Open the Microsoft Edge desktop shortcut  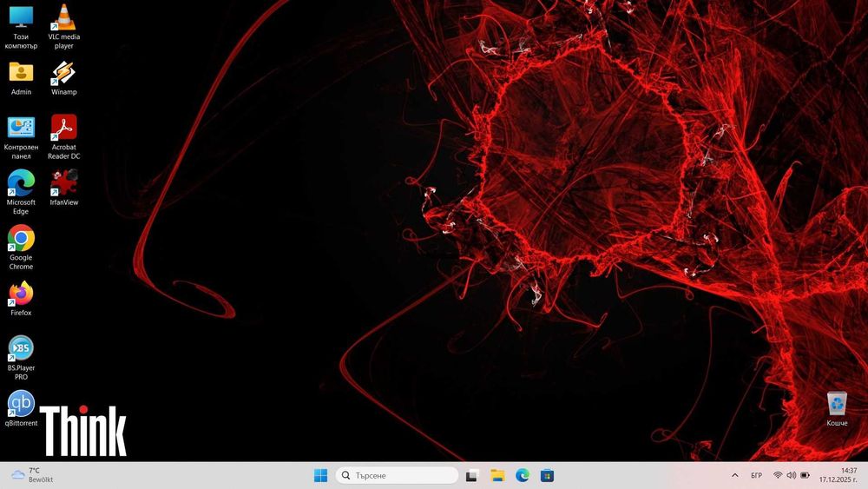pos(21,192)
